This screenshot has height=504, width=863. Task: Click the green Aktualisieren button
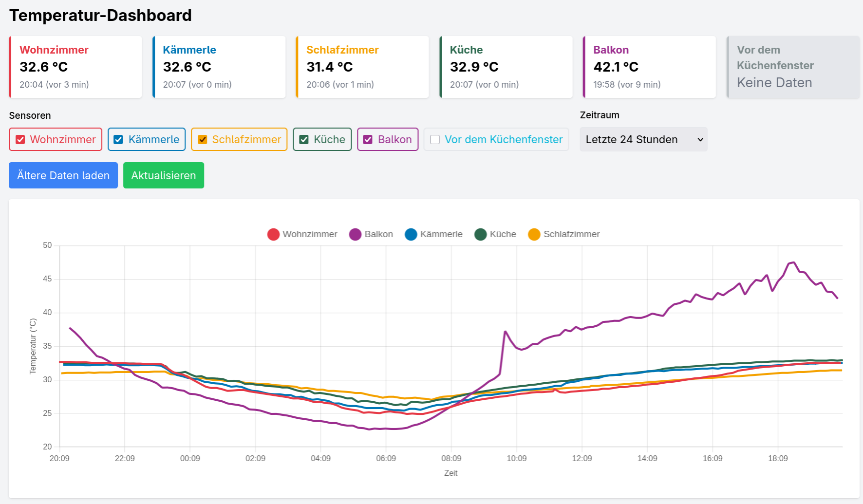[164, 175]
